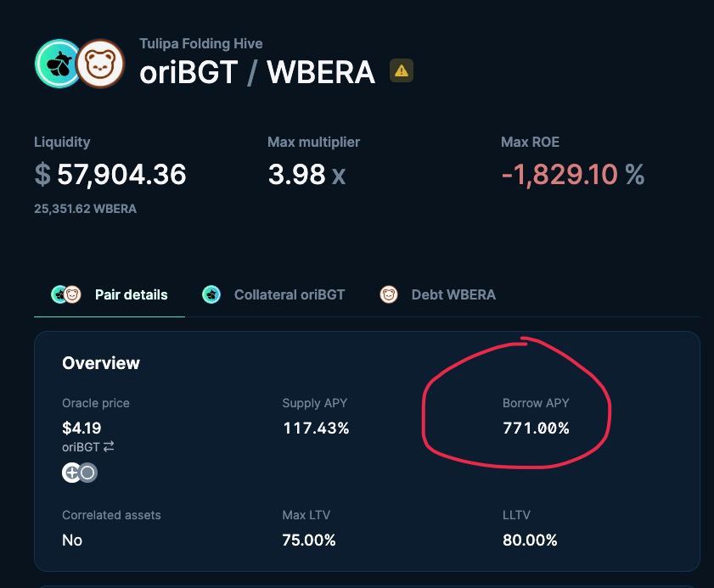Click the oriBGT token logo in header
This screenshot has width=714, height=588.
pyautogui.click(x=57, y=64)
